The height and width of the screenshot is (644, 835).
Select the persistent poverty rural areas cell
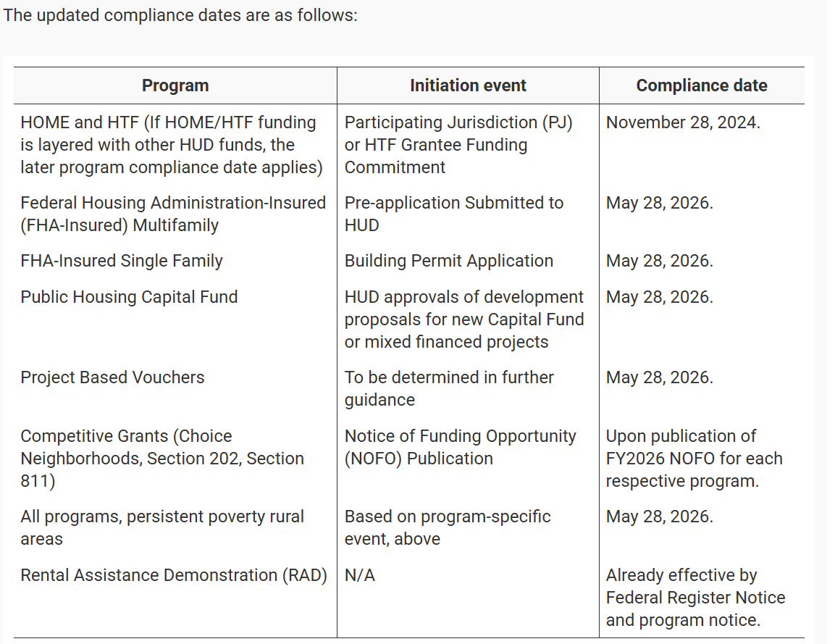pyautogui.click(x=162, y=527)
